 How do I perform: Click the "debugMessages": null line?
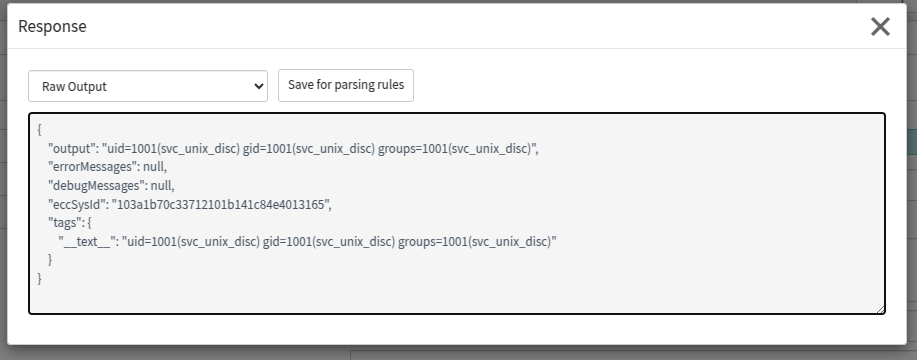(x=111, y=186)
